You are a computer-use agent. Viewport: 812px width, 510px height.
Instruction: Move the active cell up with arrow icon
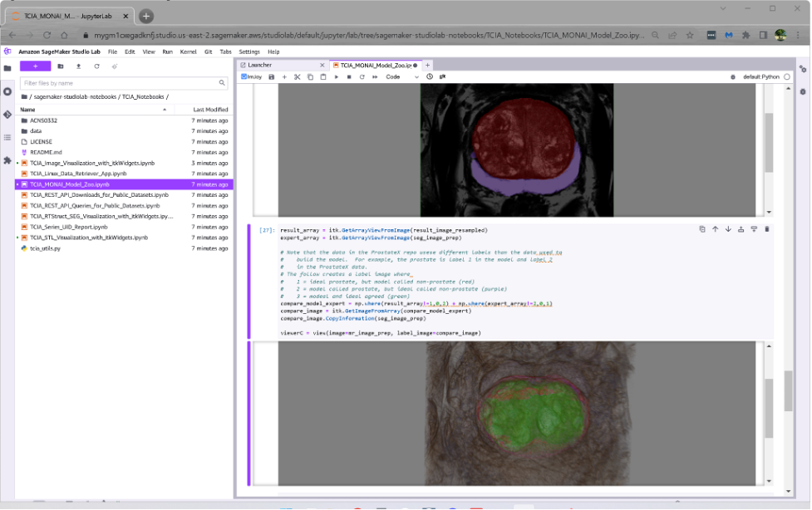[715, 229]
